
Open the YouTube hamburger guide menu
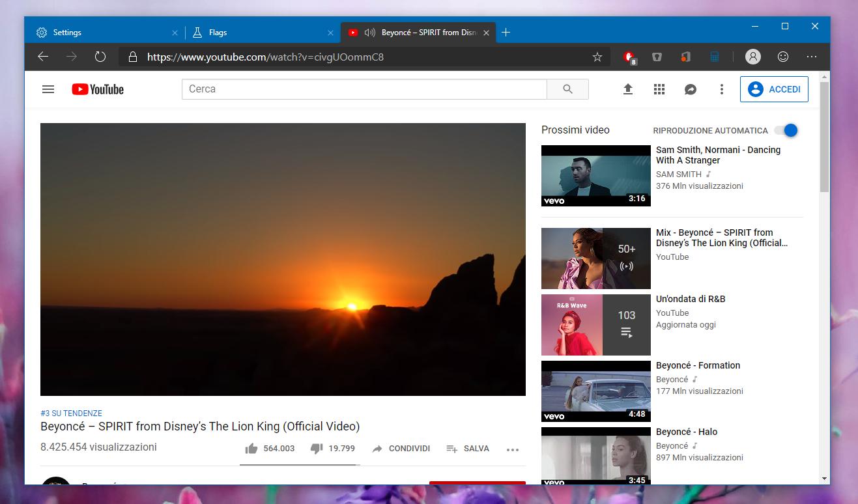click(48, 89)
